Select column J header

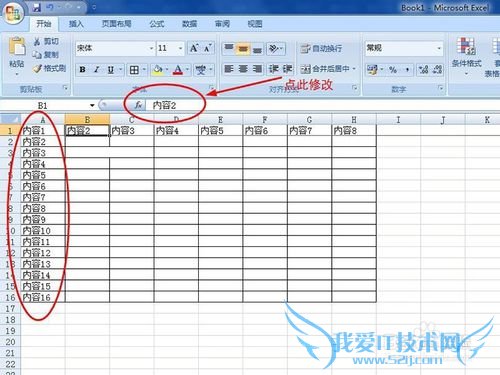click(443, 119)
